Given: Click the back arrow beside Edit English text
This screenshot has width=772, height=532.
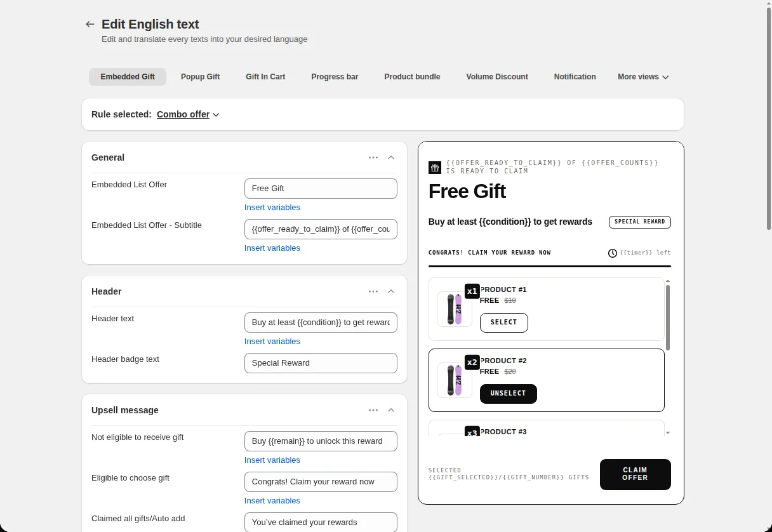Looking at the screenshot, I should 90,24.
